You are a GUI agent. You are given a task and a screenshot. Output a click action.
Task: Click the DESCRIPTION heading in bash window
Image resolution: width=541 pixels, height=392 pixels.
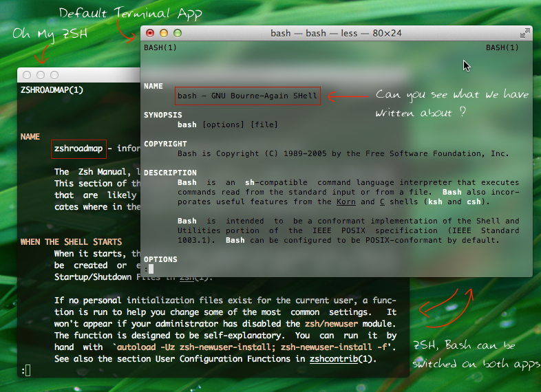point(170,173)
